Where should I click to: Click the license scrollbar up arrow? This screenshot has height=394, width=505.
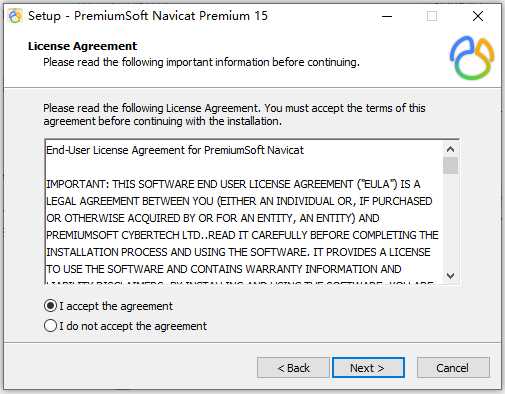[450, 149]
